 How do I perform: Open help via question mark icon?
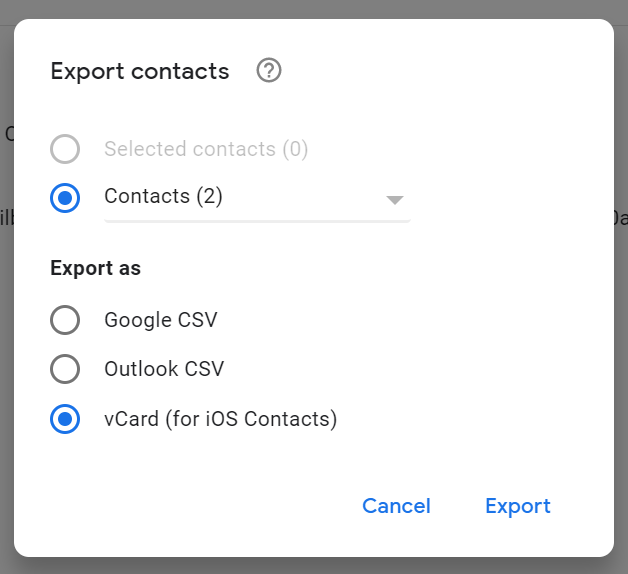[269, 70]
